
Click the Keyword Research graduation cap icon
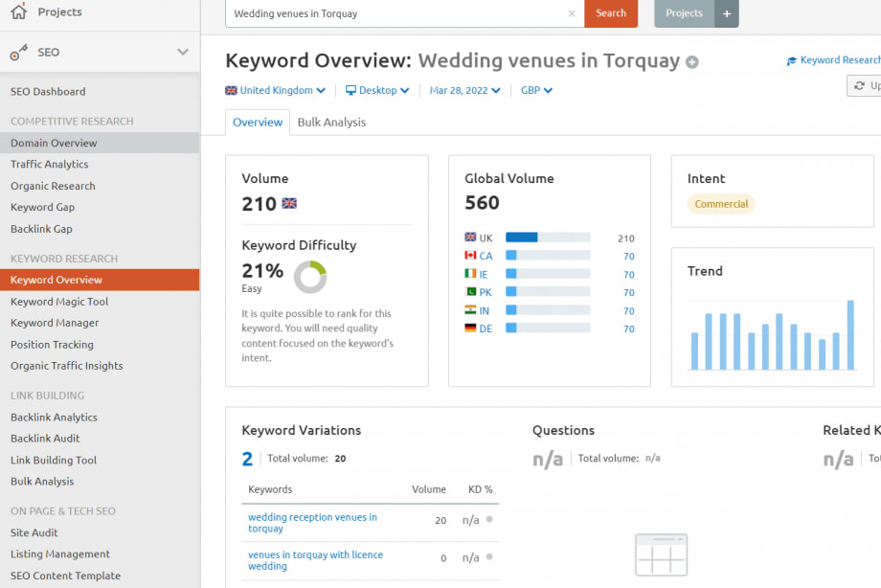click(x=792, y=60)
